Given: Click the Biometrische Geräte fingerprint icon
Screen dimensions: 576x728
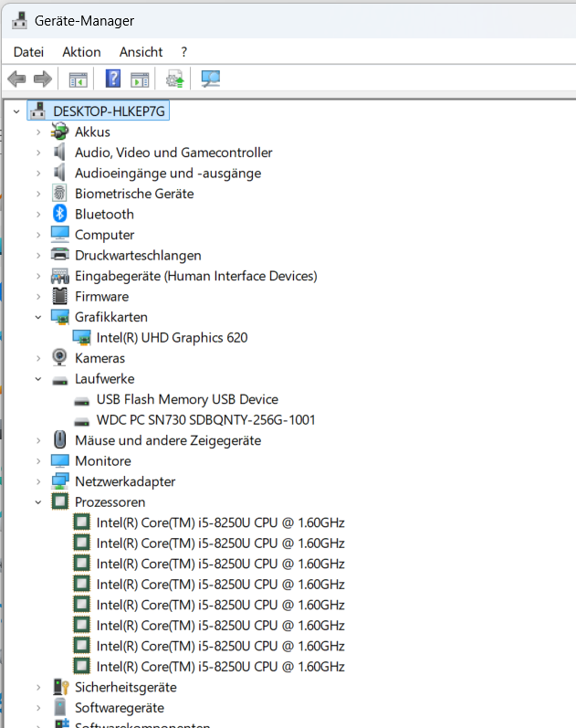Looking at the screenshot, I should pos(59,193).
